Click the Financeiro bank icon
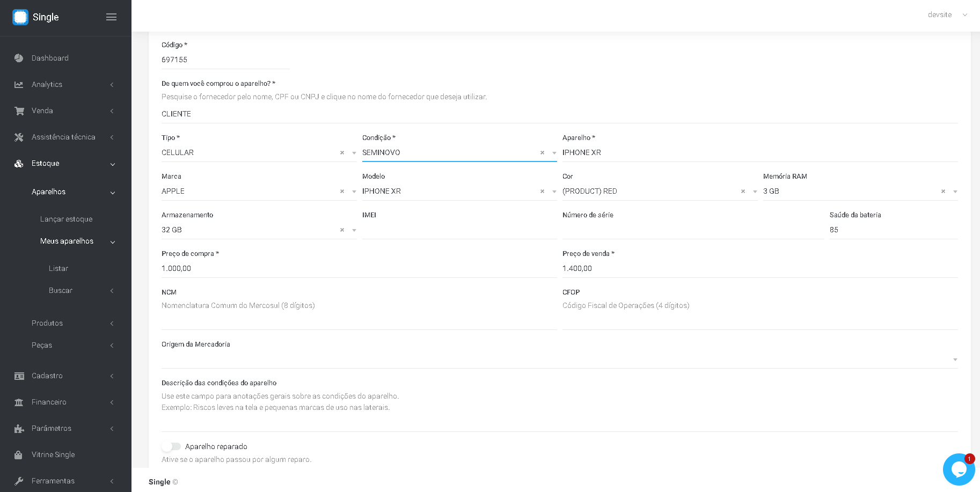The height and width of the screenshot is (492, 980). click(x=19, y=402)
